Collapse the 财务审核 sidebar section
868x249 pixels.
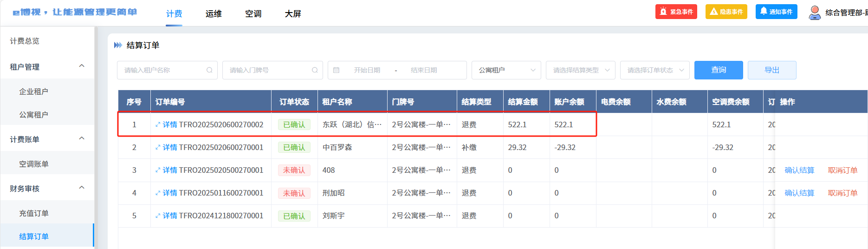coord(82,188)
